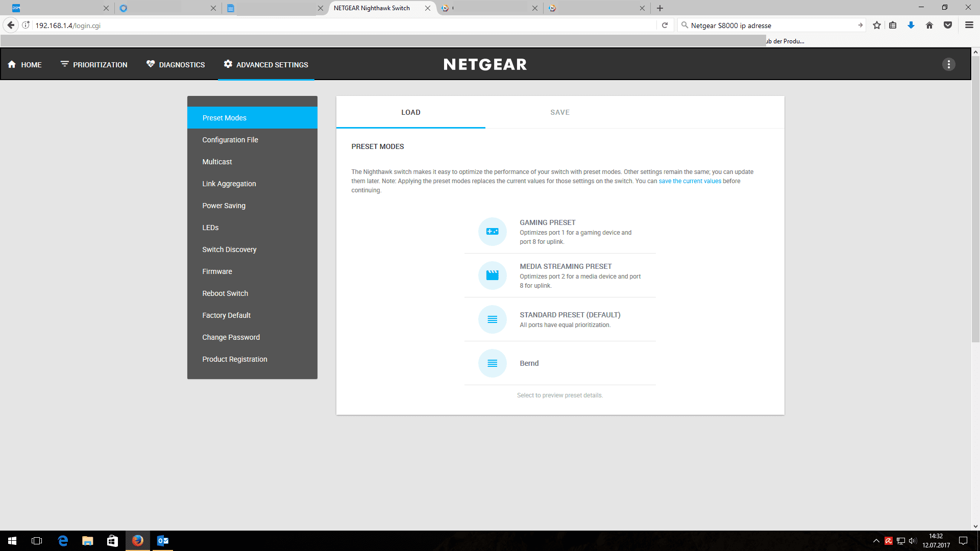Open Configuration File in the sidebar
The image size is (980, 551).
[x=252, y=140]
